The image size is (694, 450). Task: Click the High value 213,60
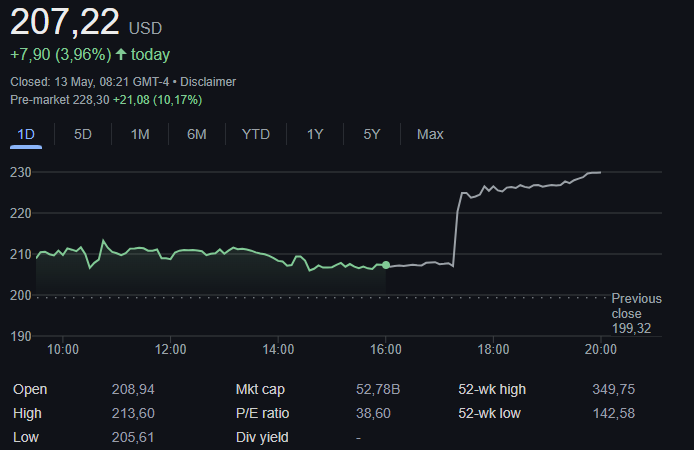point(133,413)
